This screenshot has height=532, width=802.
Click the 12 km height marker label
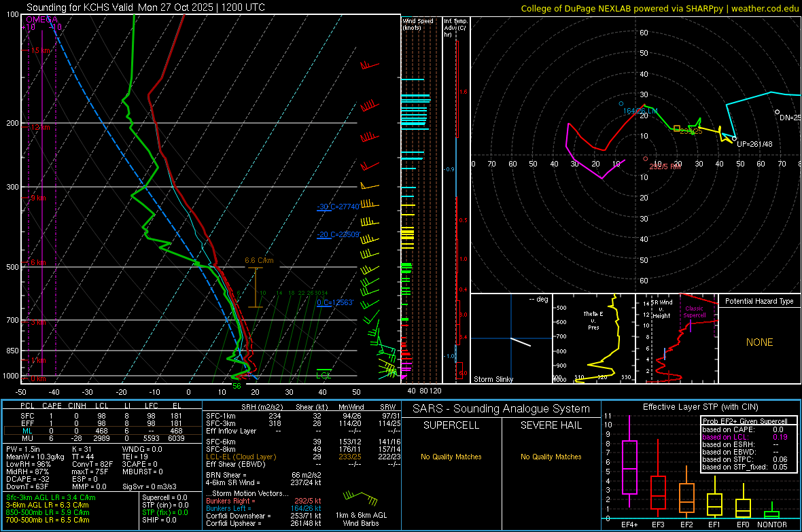(x=40, y=127)
